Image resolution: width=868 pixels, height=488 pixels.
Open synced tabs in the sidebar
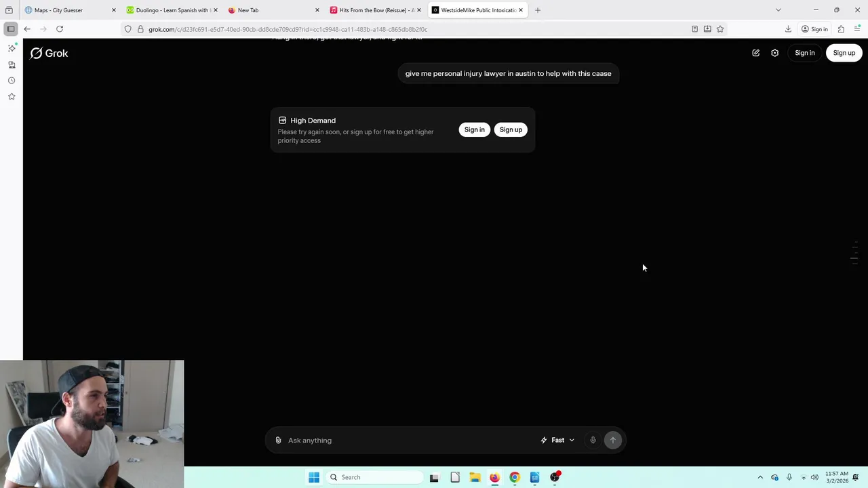[x=12, y=64]
